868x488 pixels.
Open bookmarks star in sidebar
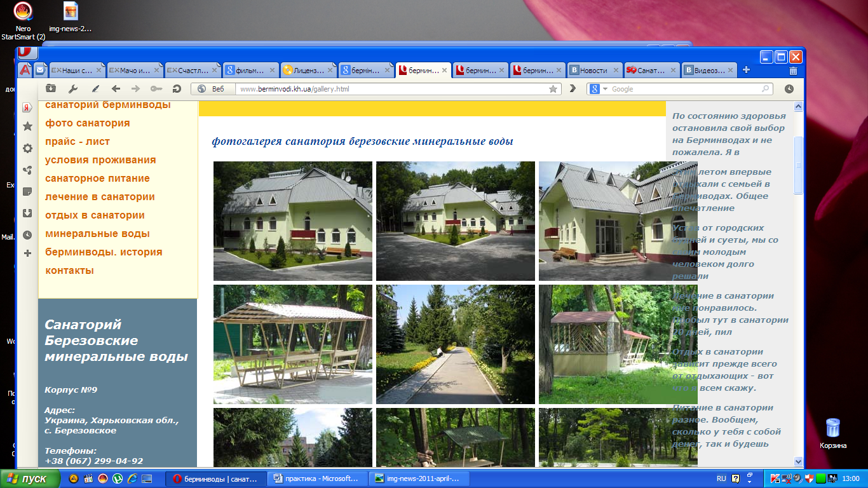[27, 127]
